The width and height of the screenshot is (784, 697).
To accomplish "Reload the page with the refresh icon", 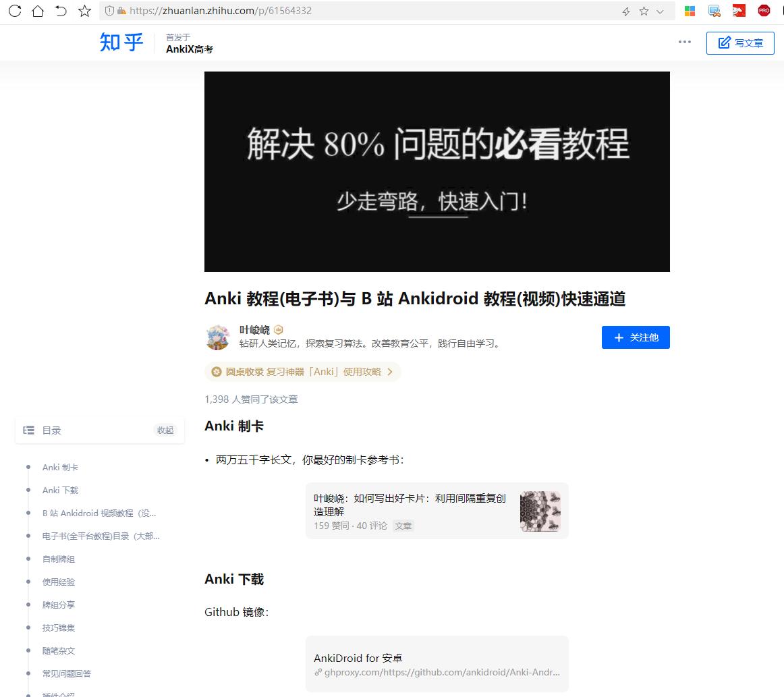I will coord(13,10).
